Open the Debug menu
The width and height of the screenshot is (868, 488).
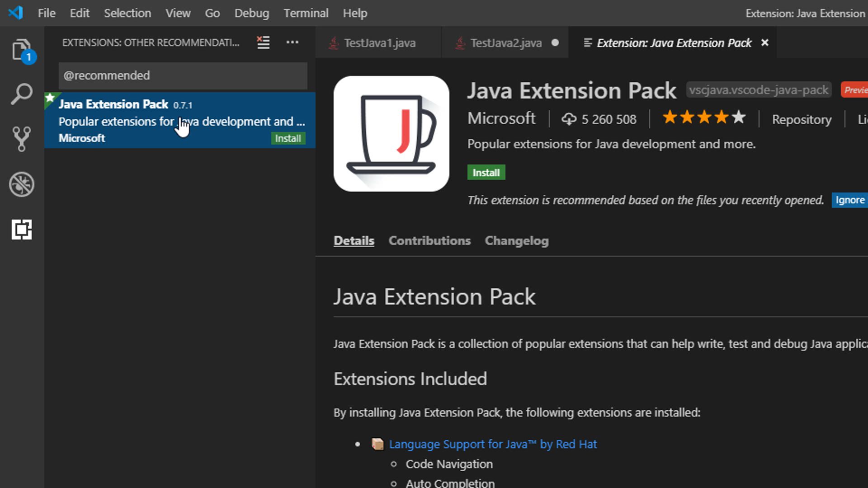pyautogui.click(x=252, y=13)
